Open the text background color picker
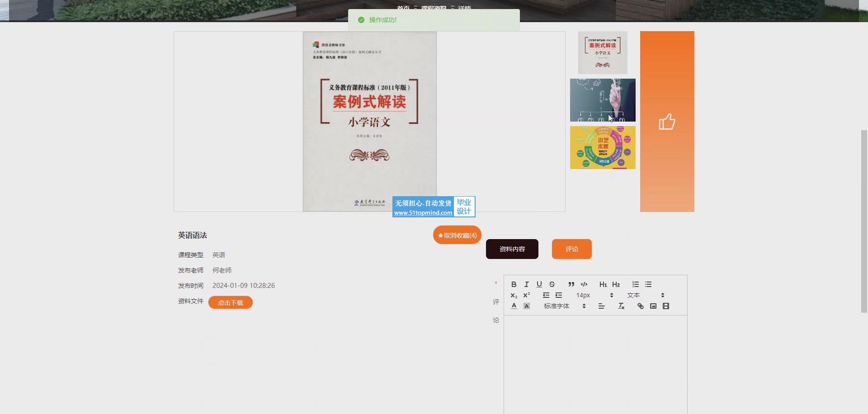 click(x=526, y=306)
